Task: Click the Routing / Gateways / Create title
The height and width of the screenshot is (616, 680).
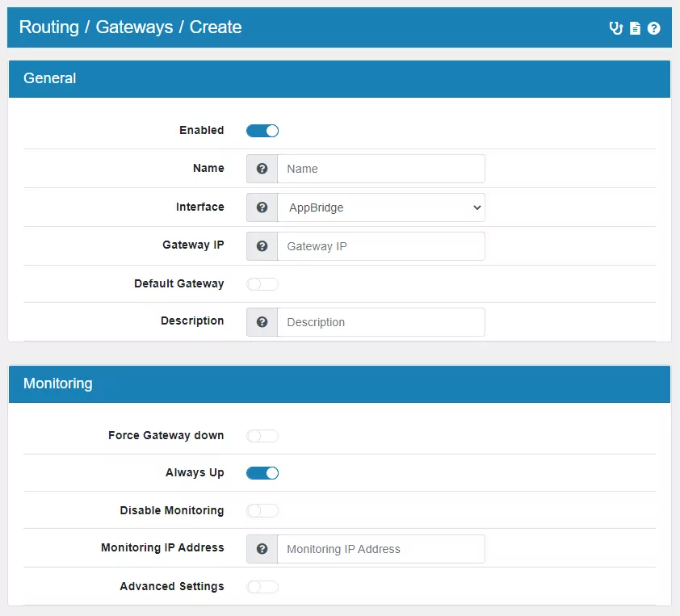Action: pos(129,27)
